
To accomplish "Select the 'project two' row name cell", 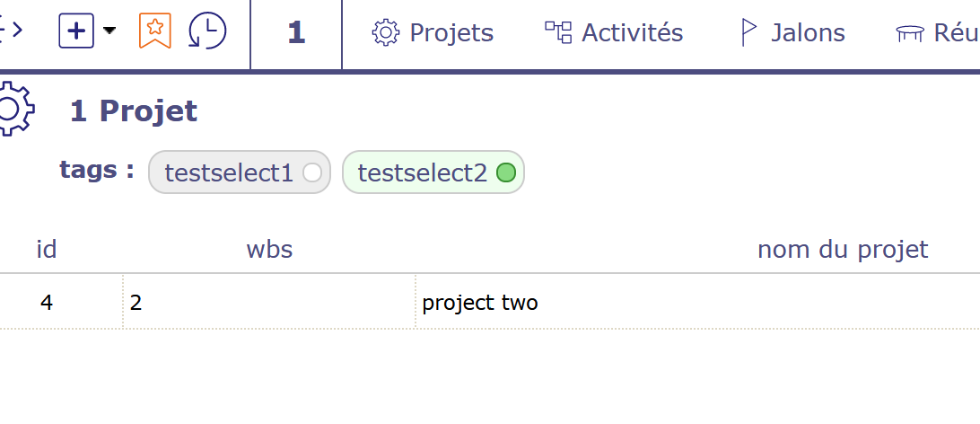I will pos(480,303).
